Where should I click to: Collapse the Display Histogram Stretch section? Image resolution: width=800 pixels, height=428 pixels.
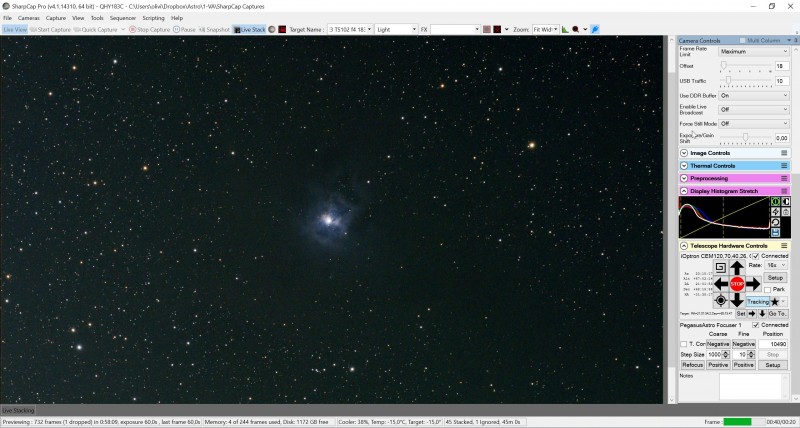tap(684, 191)
